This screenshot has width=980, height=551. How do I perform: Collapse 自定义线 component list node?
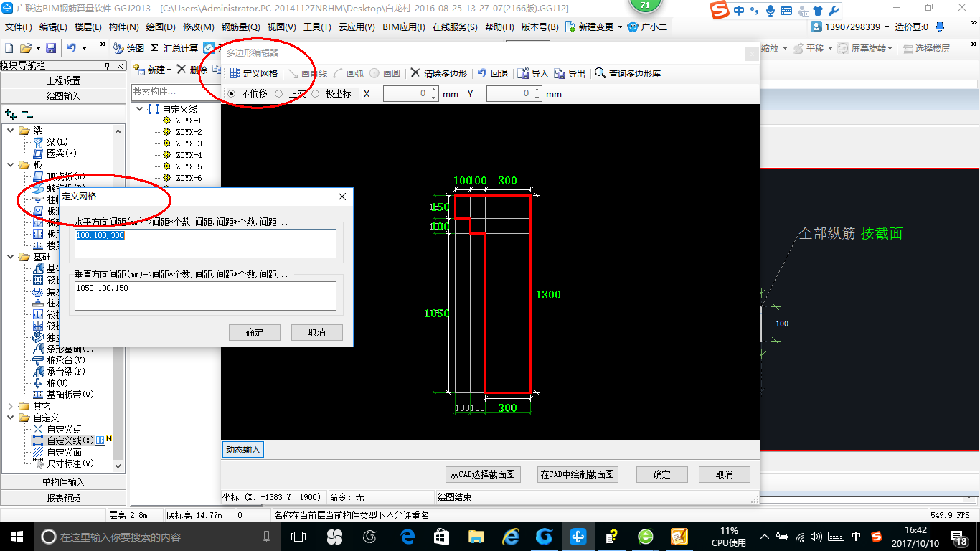(139, 109)
